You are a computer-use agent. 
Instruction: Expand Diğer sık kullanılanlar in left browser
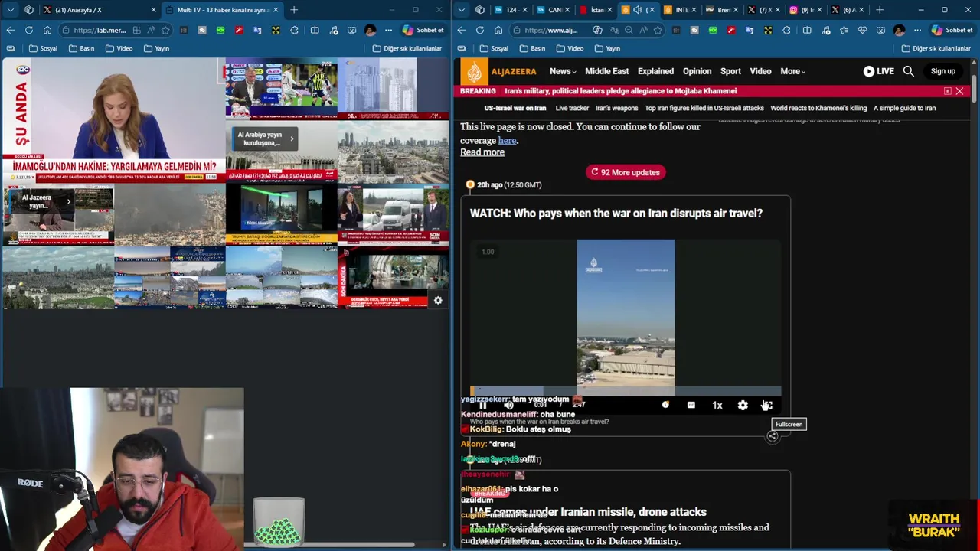[x=407, y=48]
